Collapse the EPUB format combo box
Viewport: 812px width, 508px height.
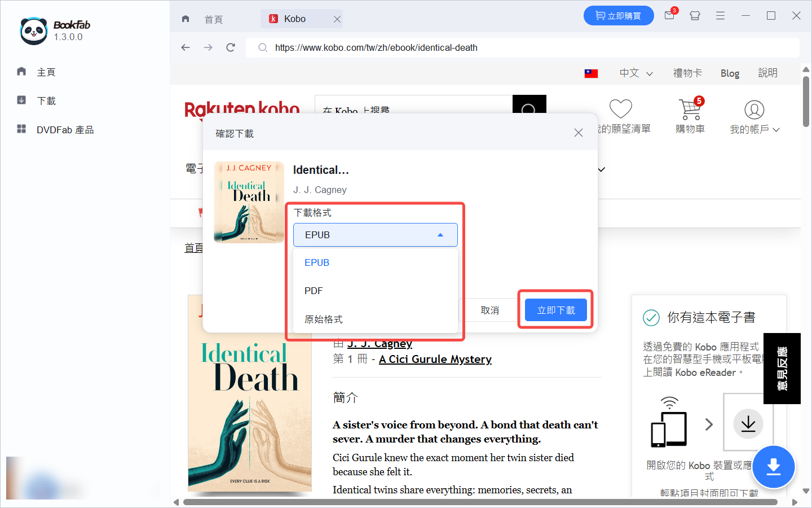click(375, 235)
